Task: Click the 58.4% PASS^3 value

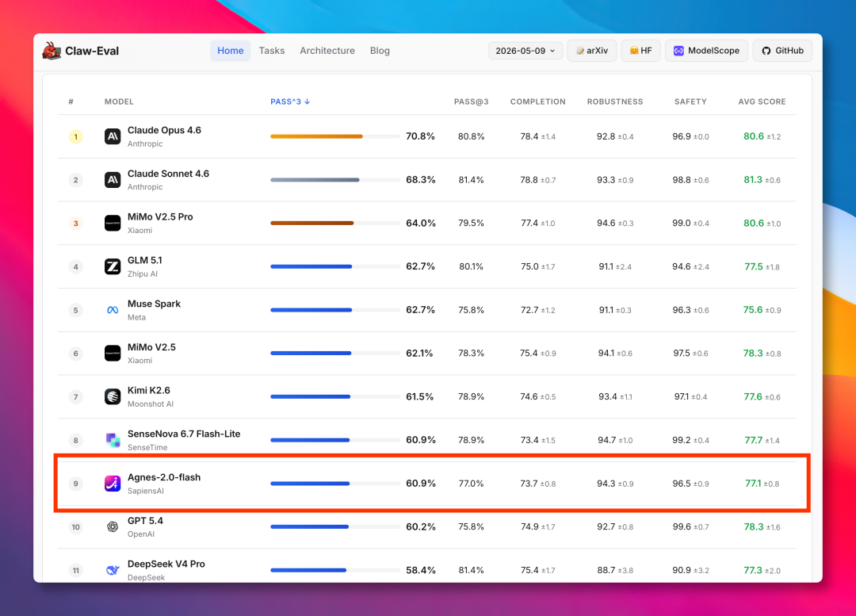Action: pyautogui.click(x=420, y=570)
